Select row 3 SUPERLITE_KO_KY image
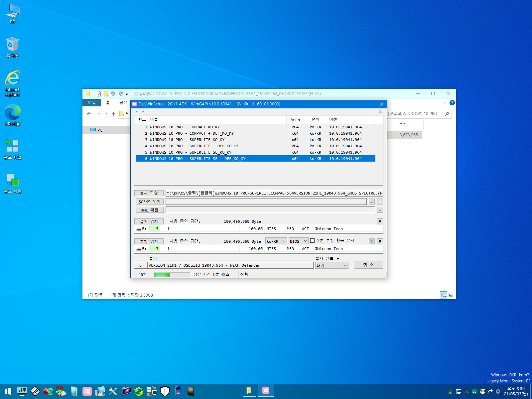 point(255,140)
